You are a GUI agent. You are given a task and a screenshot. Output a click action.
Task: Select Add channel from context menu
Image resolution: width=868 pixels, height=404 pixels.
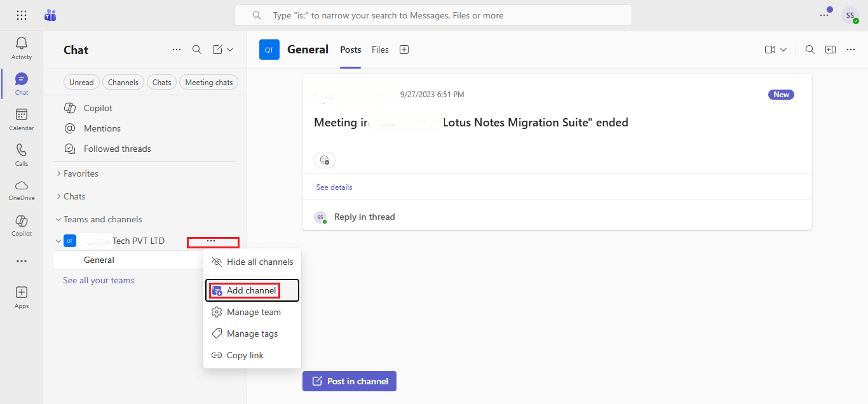[251, 290]
